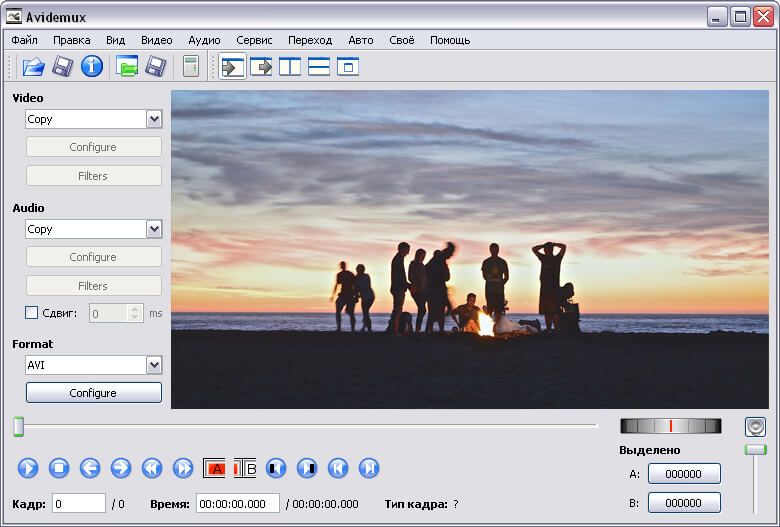Jump to next keyframe

coord(183,468)
